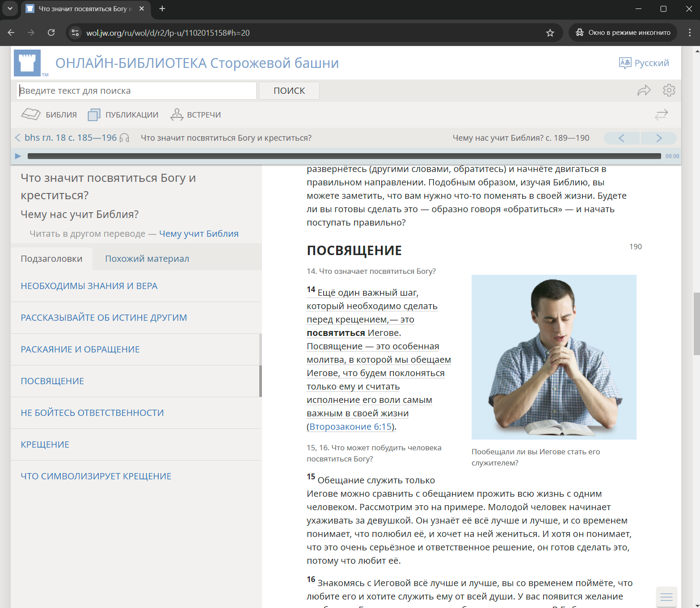The image size is (700, 608).
Task: Switch to the Подзаголовки tab
Action: click(51, 259)
